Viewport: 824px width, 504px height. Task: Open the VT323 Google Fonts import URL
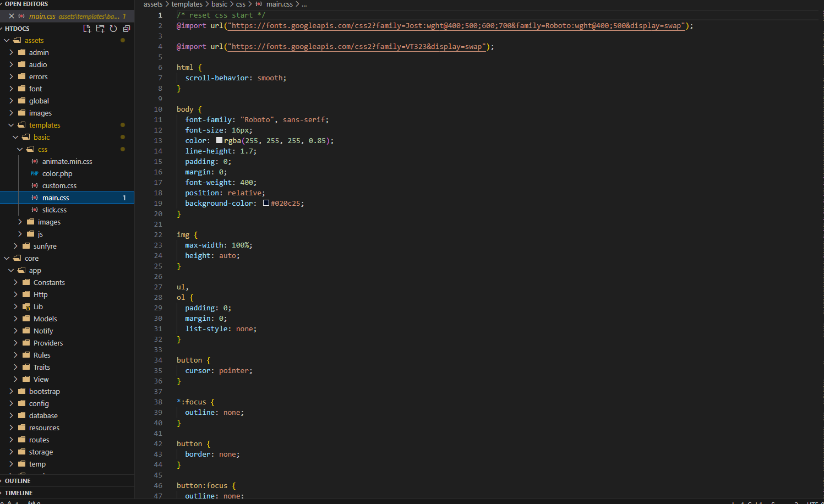pos(357,47)
